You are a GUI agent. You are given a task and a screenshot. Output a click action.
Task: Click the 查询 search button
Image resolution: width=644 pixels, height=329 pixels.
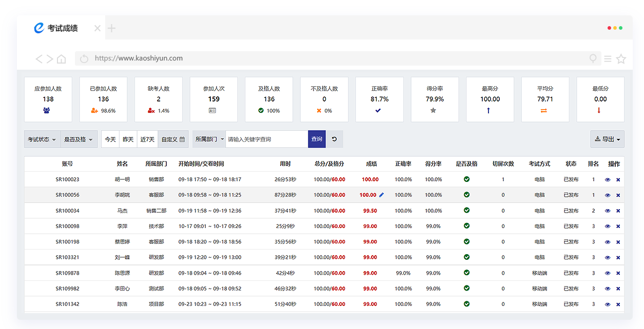point(317,139)
